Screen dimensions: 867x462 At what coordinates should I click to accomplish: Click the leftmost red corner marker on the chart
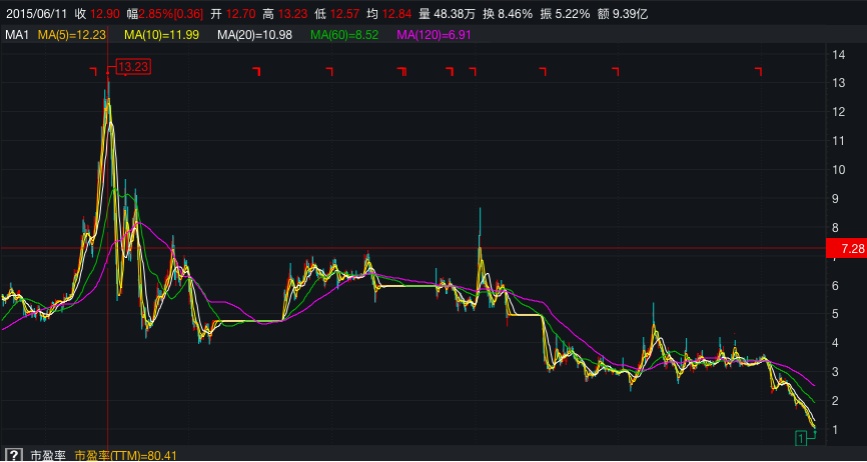click(92, 70)
